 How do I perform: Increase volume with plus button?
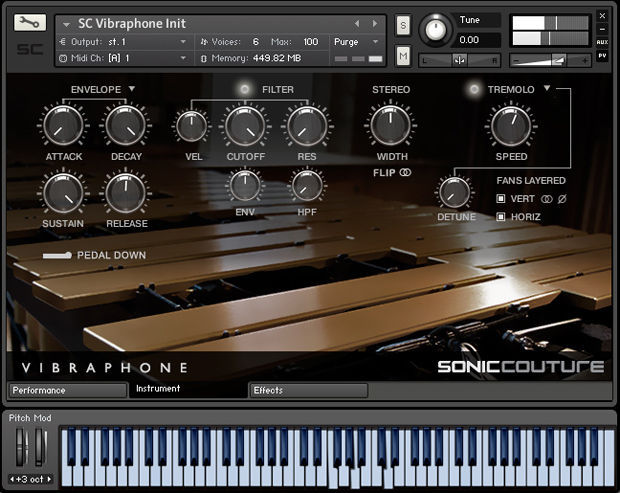click(585, 61)
